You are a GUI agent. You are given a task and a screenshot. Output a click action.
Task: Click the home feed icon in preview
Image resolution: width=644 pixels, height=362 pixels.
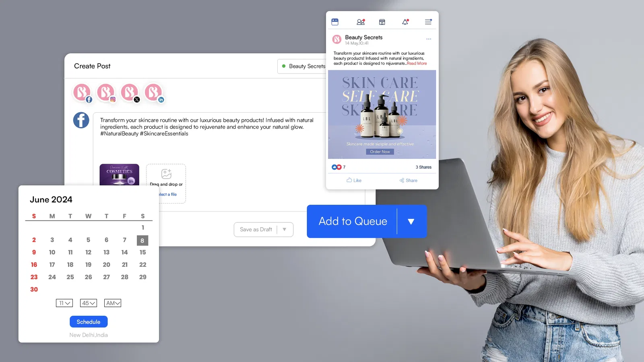click(x=335, y=22)
